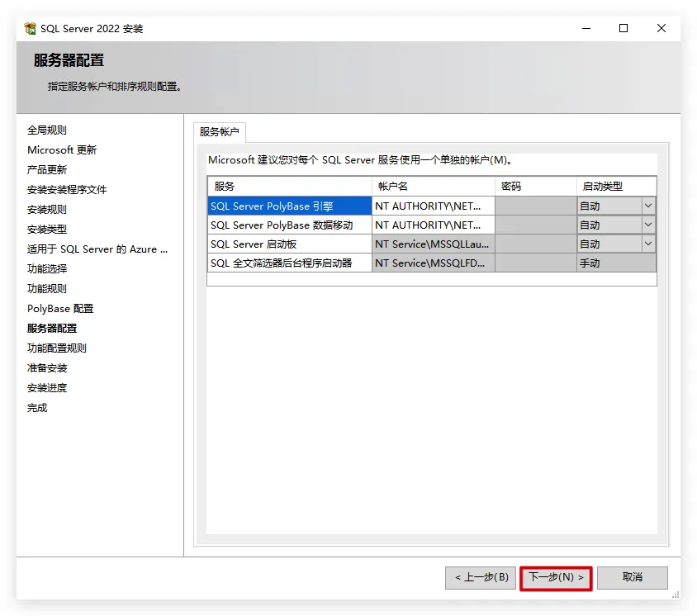
Task: Select 功能选择 step in the sidebar
Action: (x=47, y=269)
